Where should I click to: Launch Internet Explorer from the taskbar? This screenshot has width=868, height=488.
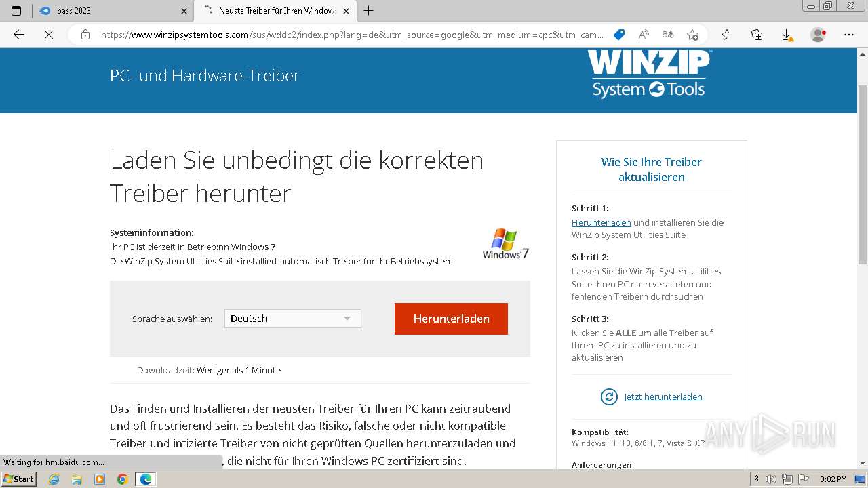pyautogui.click(x=54, y=479)
